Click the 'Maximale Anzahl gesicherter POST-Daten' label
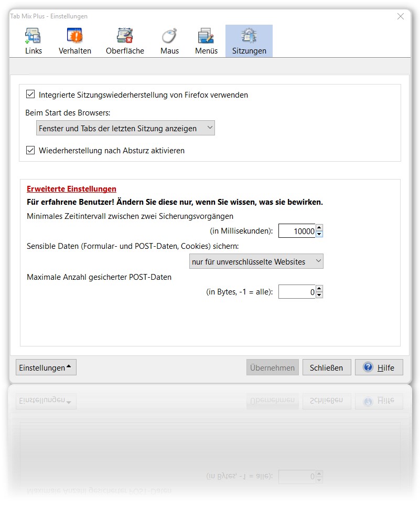The image size is (420, 505). (99, 277)
